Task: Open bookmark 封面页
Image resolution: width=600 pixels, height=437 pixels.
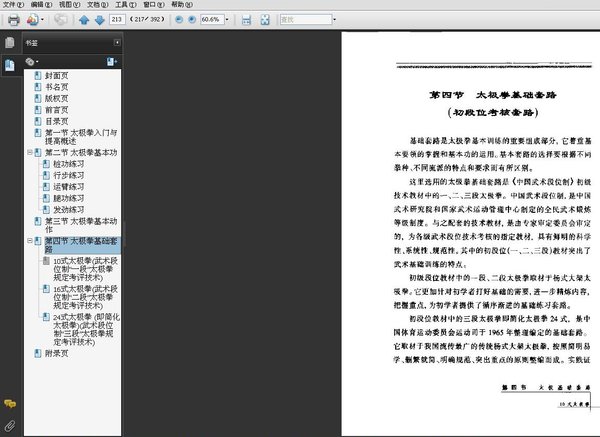Action: [x=57, y=76]
